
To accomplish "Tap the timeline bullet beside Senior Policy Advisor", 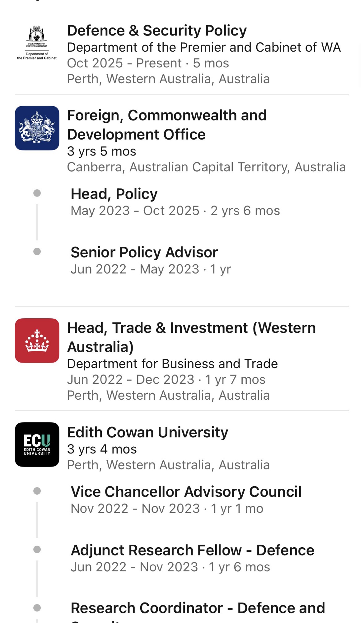I will (37, 251).
